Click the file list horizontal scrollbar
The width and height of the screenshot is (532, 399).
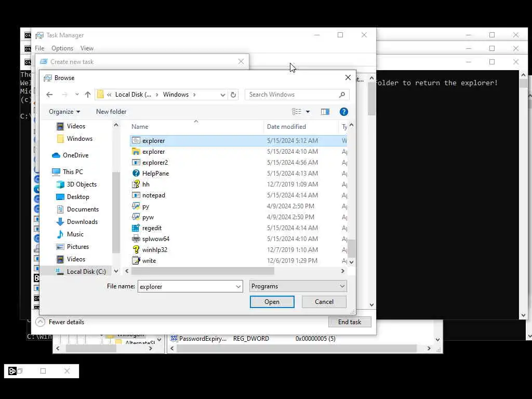click(203, 271)
